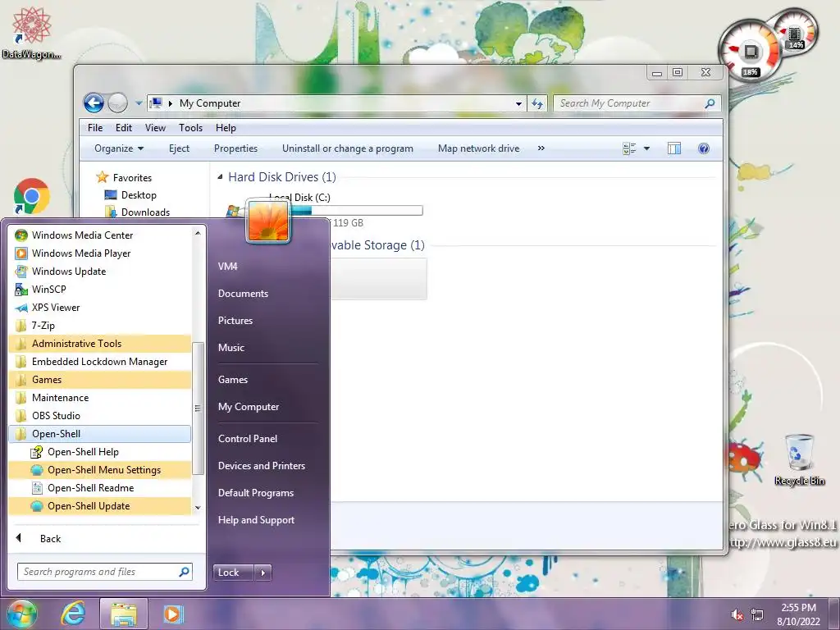Collapse the Hard Disk Drives group

point(220,177)
